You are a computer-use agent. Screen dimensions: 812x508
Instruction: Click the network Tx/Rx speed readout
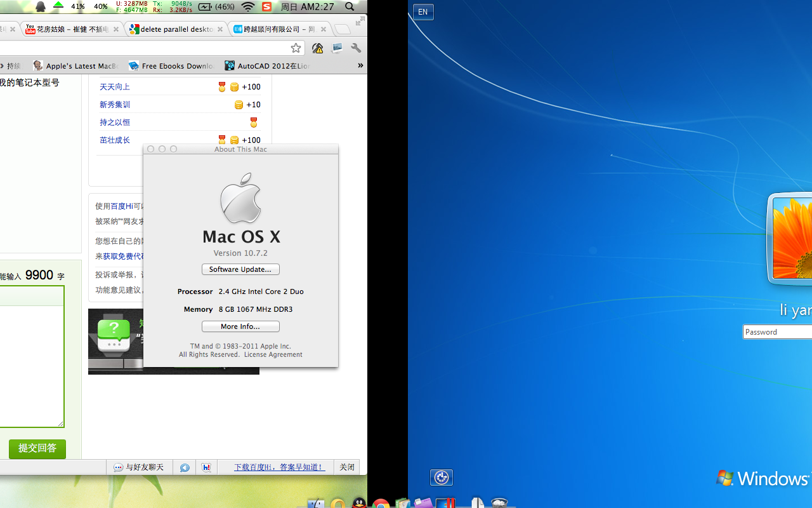[173, 6]
